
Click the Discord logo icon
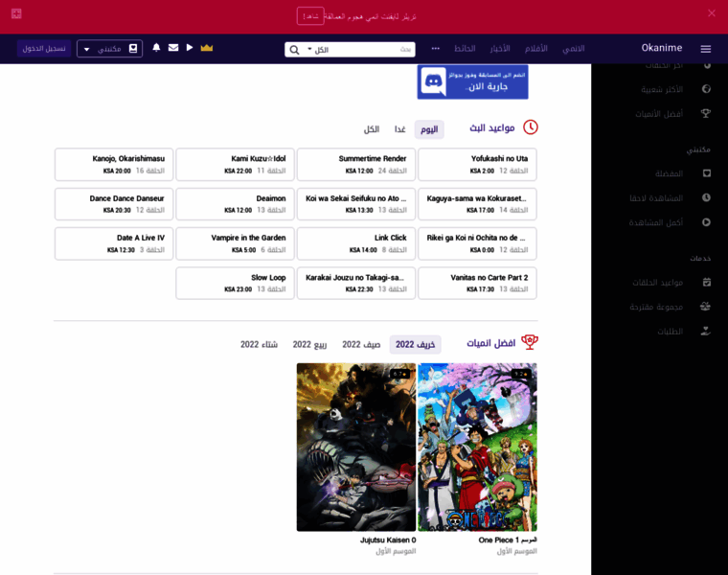point(434,81)
